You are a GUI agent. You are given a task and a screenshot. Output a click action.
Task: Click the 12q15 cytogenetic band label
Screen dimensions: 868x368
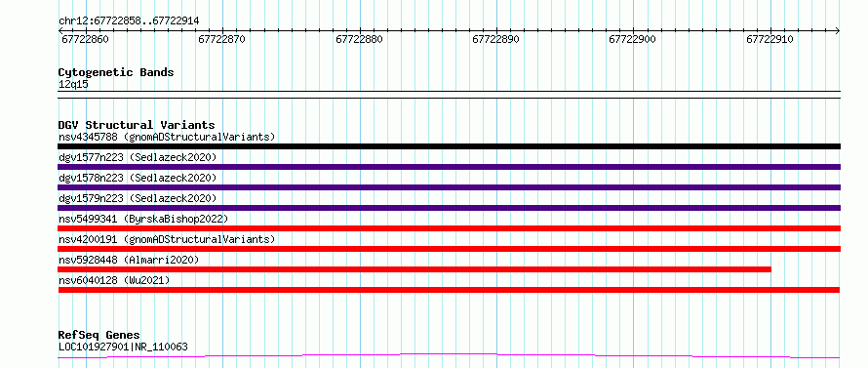73,84
